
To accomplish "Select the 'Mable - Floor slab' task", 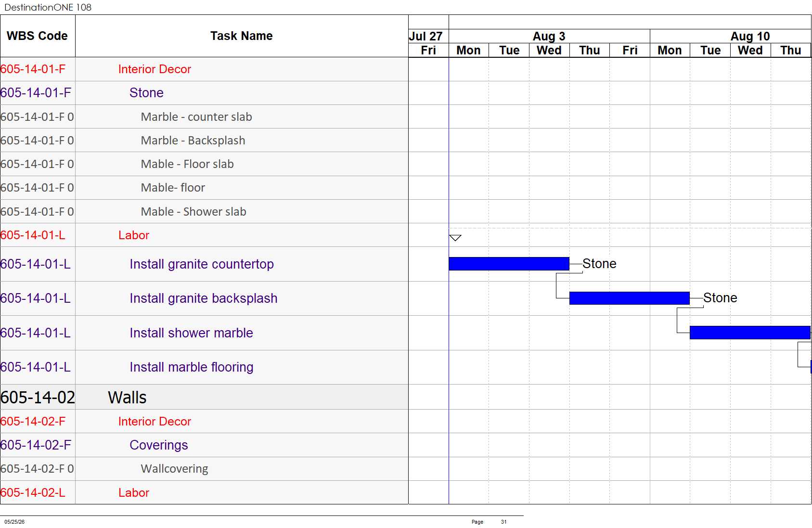I will click(187, 164).
